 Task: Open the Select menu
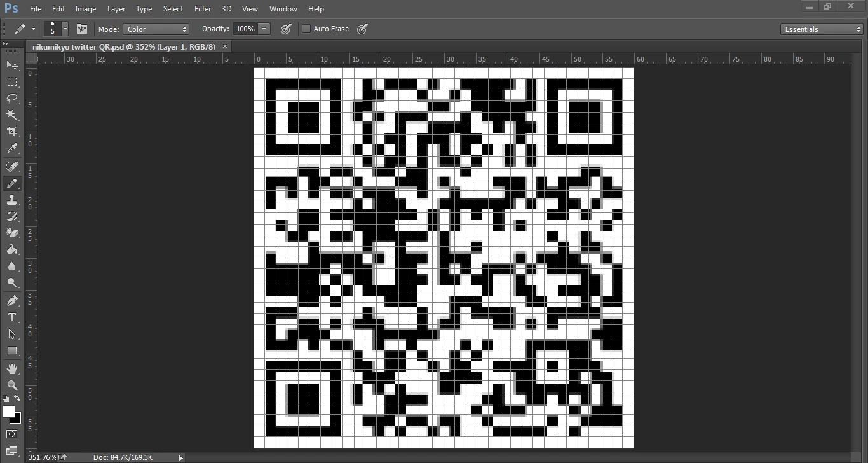click(x=173, y=9)
